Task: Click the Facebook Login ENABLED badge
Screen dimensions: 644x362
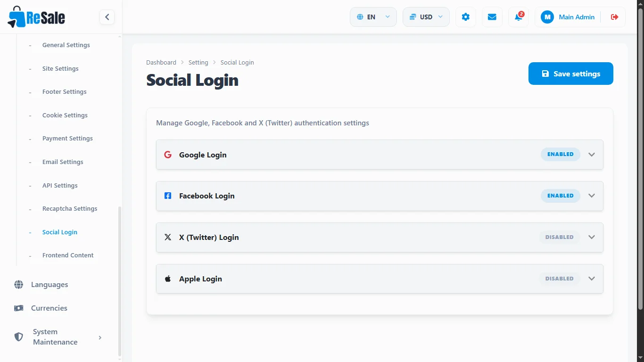Action: pos(561,196)
